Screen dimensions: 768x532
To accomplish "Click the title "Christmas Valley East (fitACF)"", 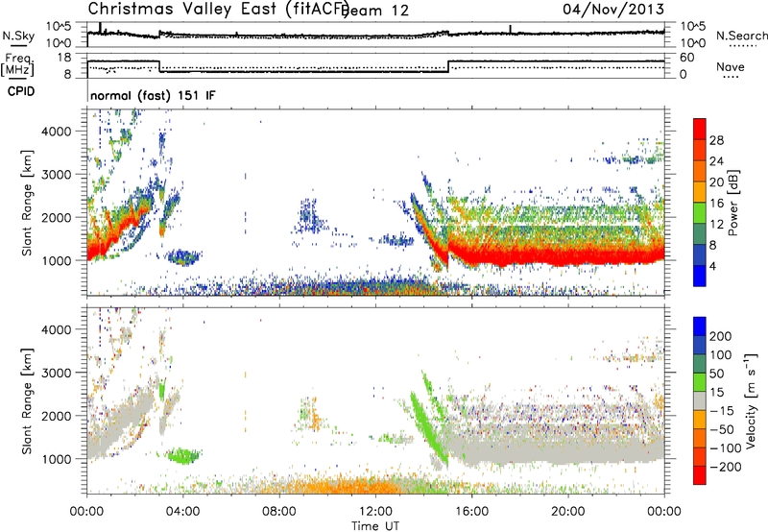I will [x=219, y=9].
